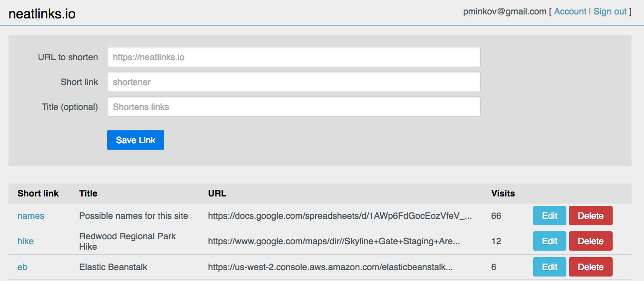
Task: Delete the Redwood Regional Park Hike link
Action: click(590, 241)
